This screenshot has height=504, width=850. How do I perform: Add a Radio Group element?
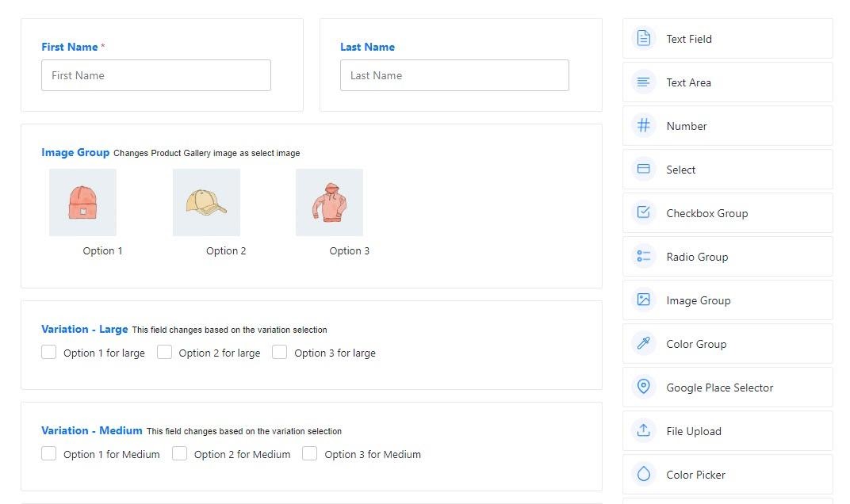(x=727, y=256)
